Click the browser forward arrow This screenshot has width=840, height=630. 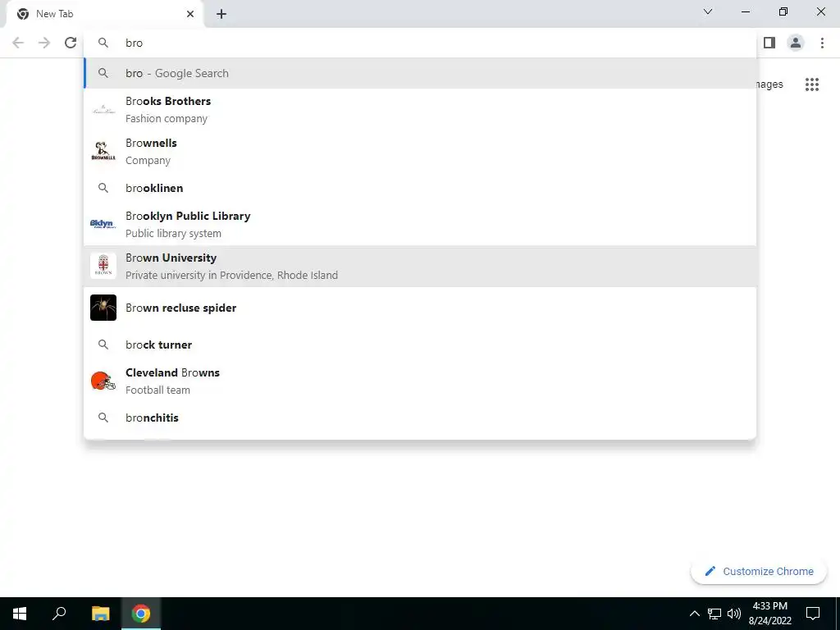(44, 43)
